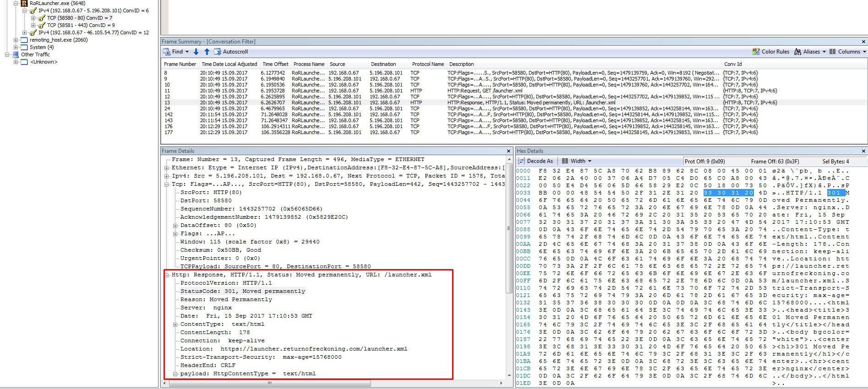Select SequenceNumber: 1443257702 line
This screenshot has height=389, width=868.
click(x=251, y=209)
